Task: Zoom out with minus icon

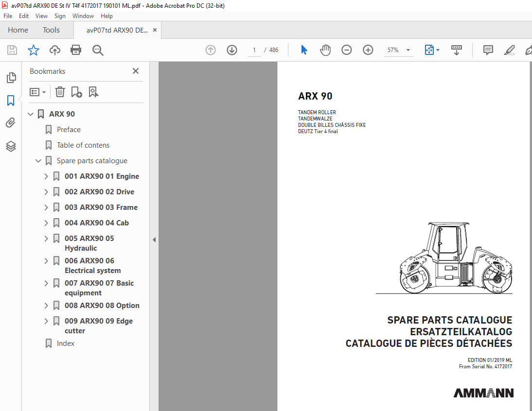Action: 346,50
